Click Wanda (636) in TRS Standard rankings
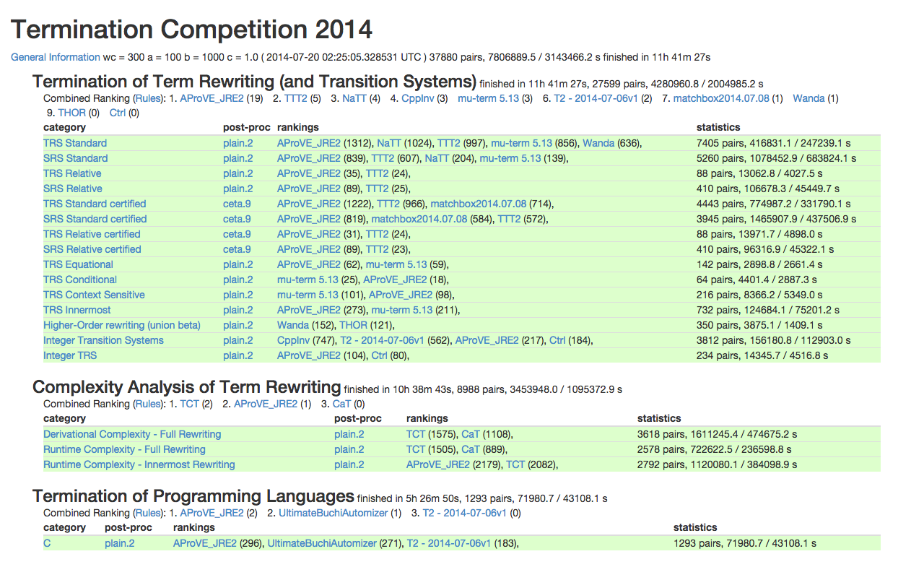924x567 pixels. tap(598, 143)
